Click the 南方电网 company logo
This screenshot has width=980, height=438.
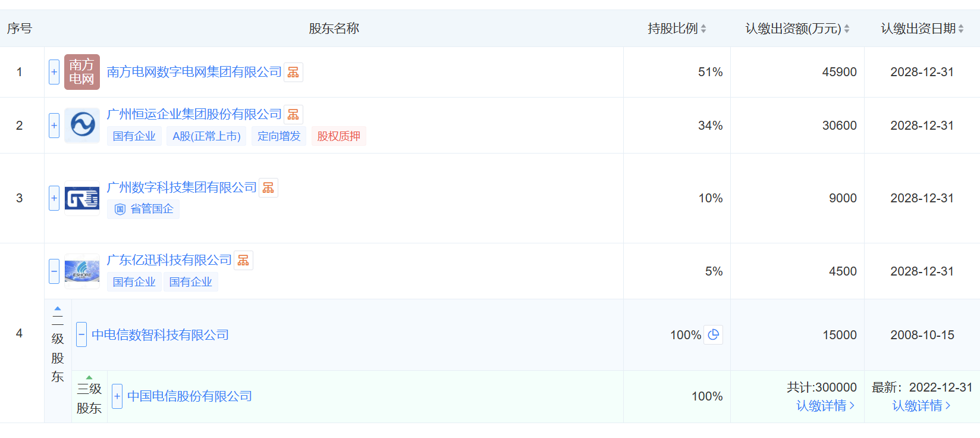pyautogui.click(x=82, y=72)
